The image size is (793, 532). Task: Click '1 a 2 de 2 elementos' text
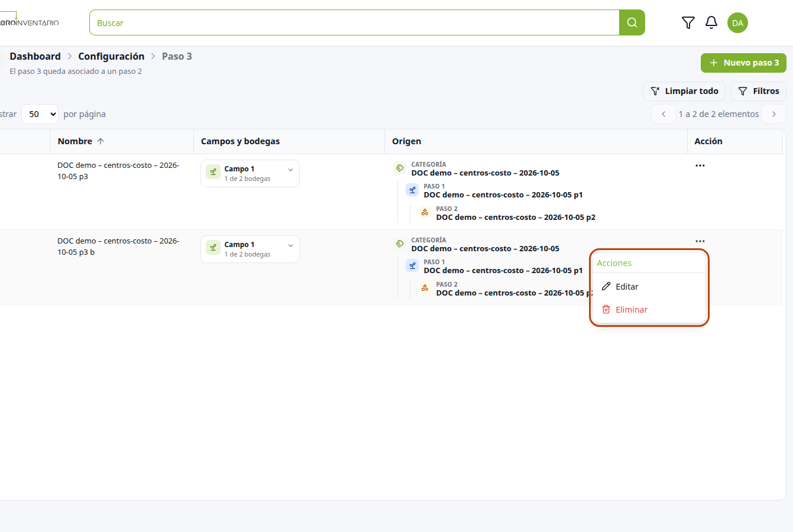coord(718,114)
